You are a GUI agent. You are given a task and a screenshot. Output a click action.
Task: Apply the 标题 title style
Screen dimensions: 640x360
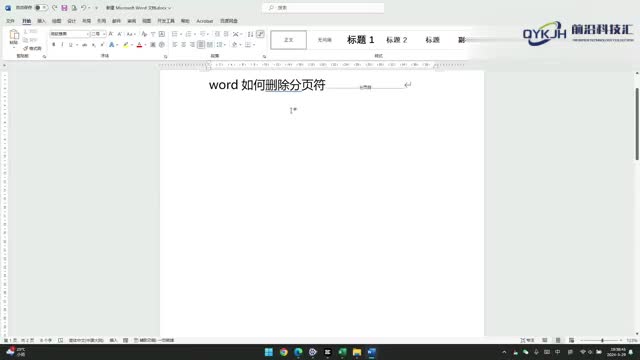click(432, 40)
